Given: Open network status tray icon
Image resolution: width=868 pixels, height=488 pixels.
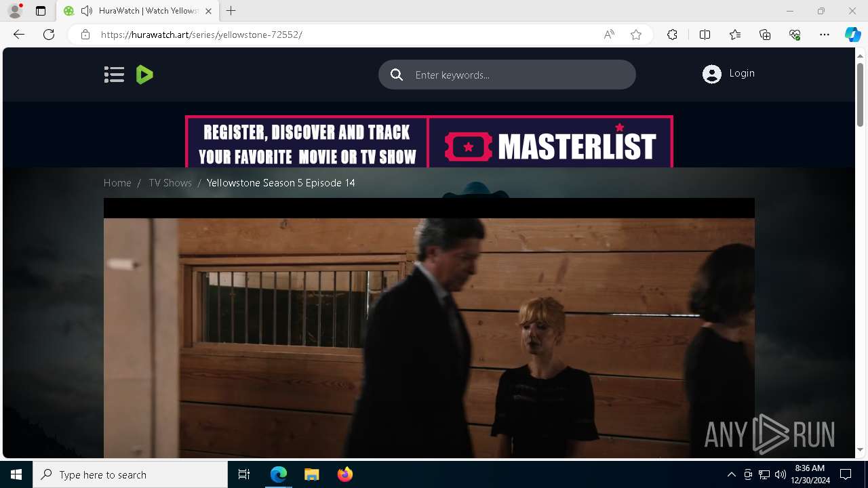Looking at the screenshot, I should [x=764, y=474].
